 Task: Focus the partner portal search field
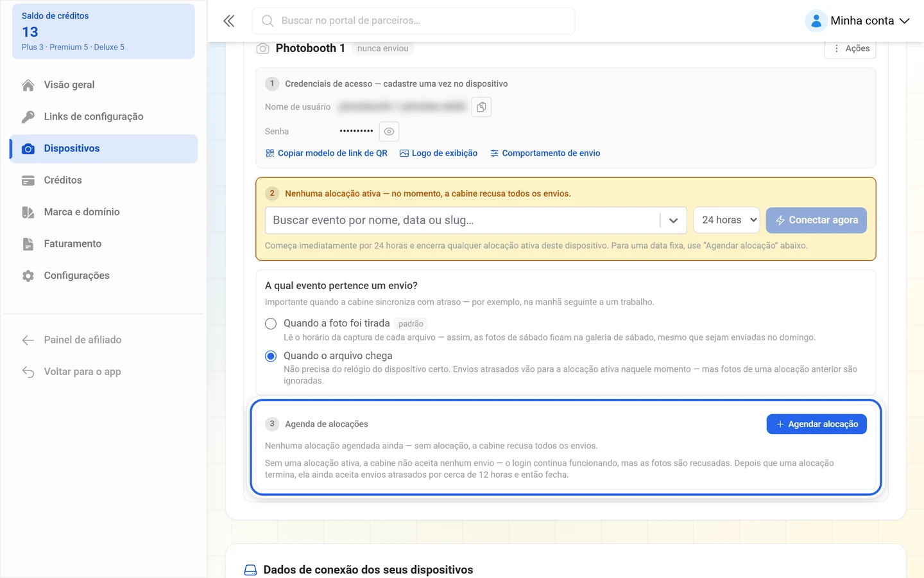tap(414, 21)
